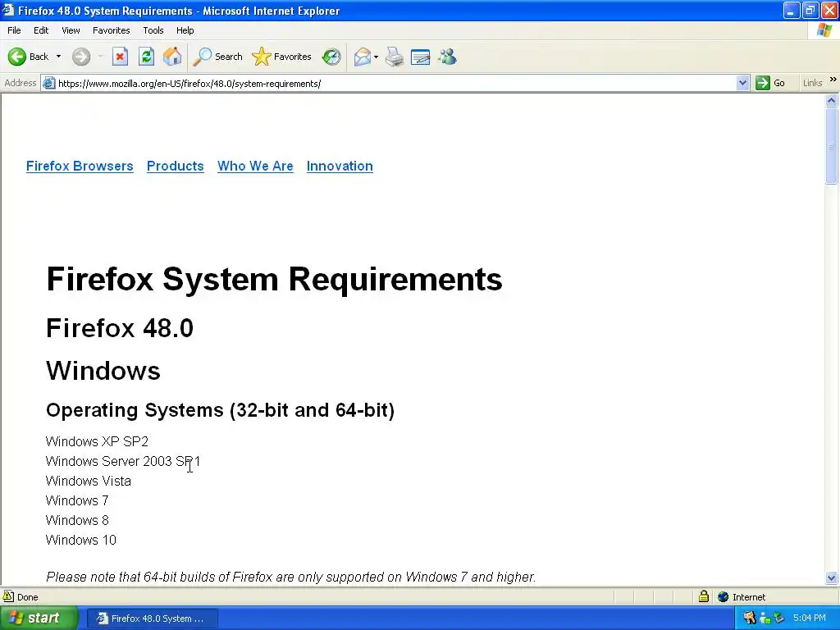Open the Tools menu
The height and width of the screenshot is (630, 840).
click(153, 30)
